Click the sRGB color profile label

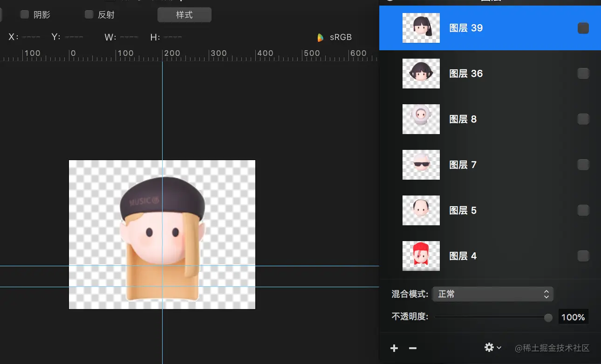click(341, 37)
